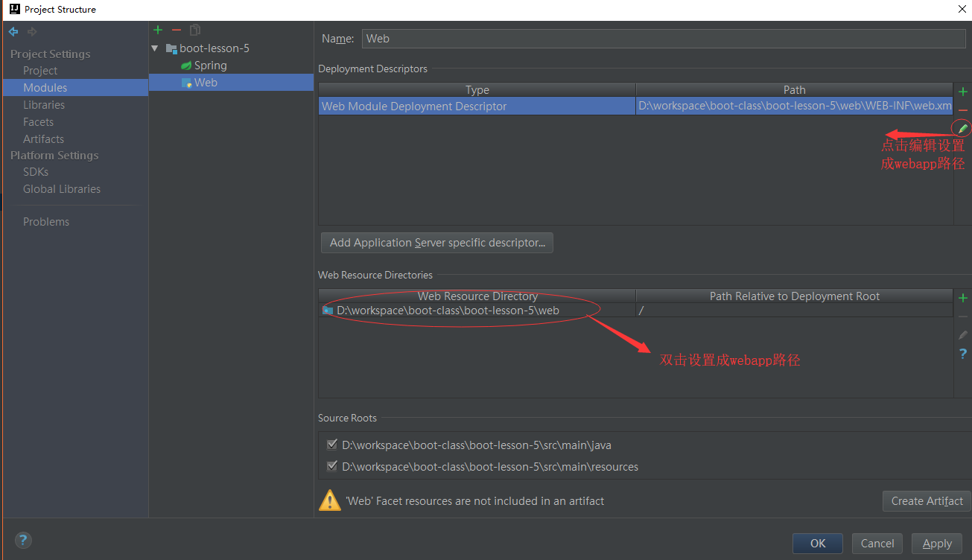Open Facets settings page
This screenshot has width=972, height=560.
[38, 122]
